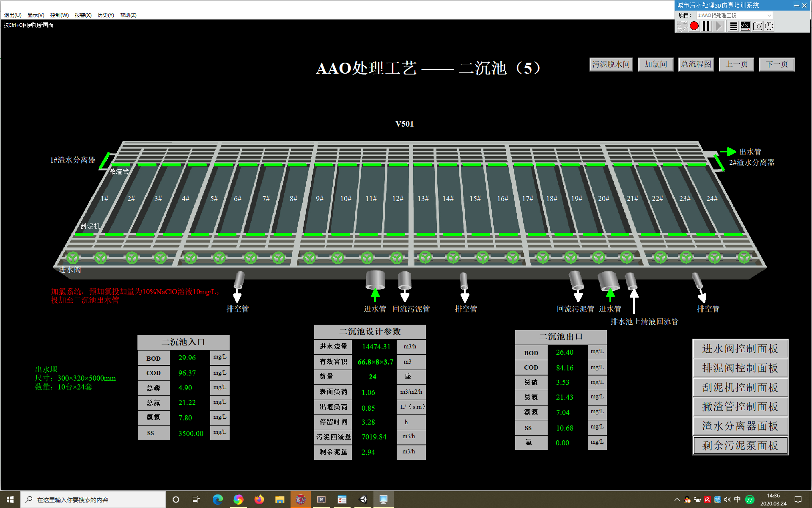Open the 报警(X) menu
Image resolution: width=812 pixels, height=508 pixels.
pos(83,15)
